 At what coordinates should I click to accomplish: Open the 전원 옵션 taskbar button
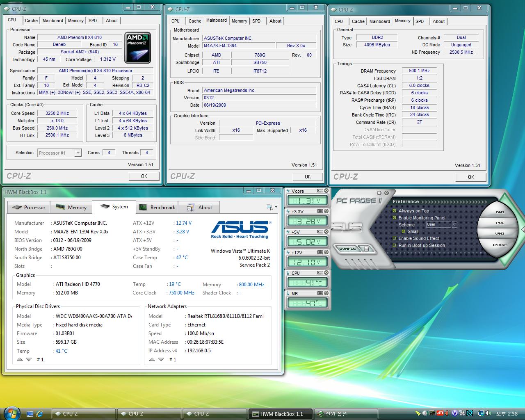click(346, 413)
